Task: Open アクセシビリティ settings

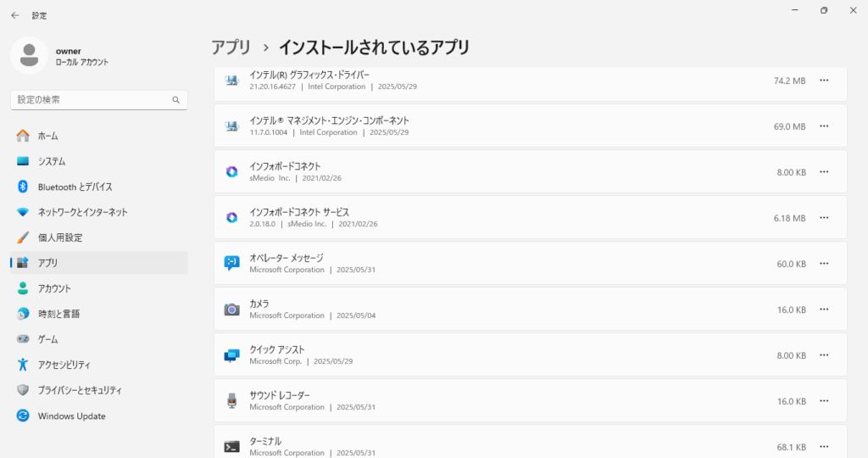Action: (99, 365)
